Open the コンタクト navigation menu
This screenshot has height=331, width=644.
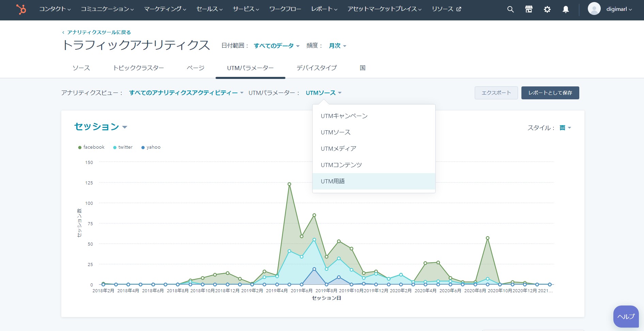point(55,9)
